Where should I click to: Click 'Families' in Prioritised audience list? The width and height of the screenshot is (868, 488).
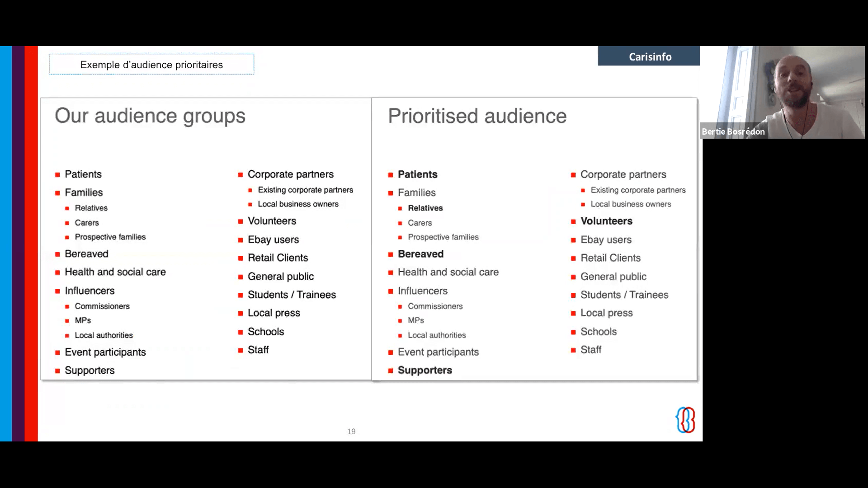(x=417, y=192)
